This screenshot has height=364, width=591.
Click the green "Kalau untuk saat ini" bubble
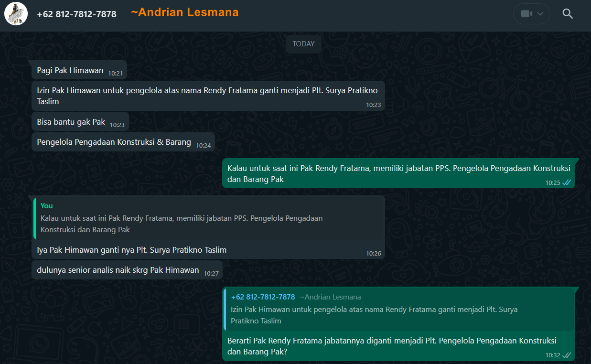click(x=398, y=173)
